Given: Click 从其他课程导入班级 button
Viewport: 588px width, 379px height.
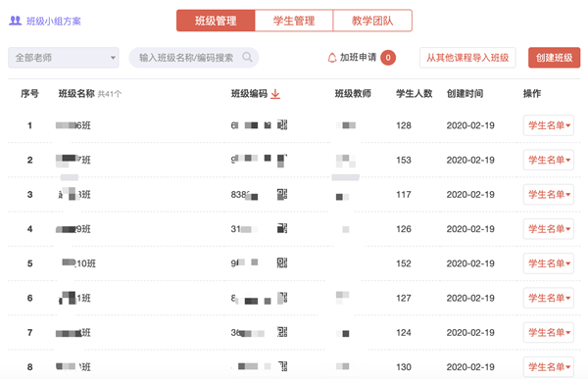Looking at the screenshot, I should tap(467, 58).
